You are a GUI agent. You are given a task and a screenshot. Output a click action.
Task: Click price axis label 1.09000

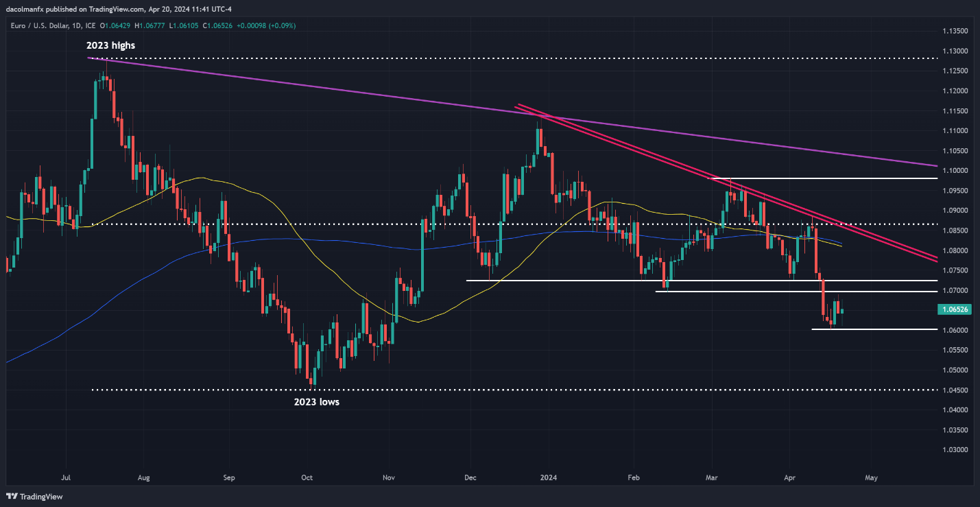click(x=955, y=211)
